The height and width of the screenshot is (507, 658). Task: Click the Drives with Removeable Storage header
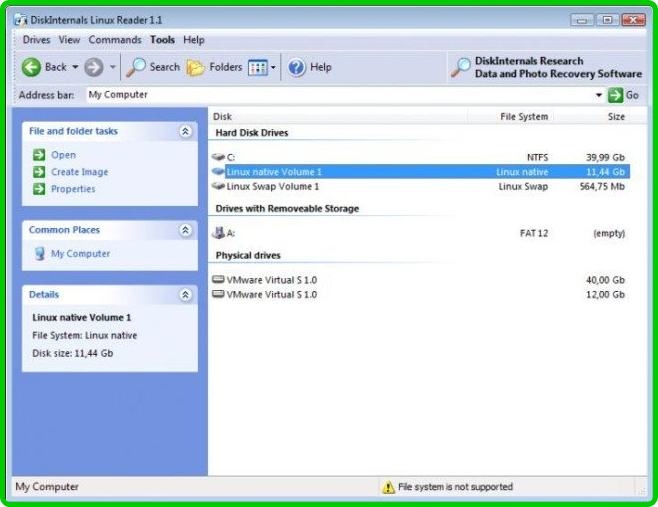click(287, 209)
